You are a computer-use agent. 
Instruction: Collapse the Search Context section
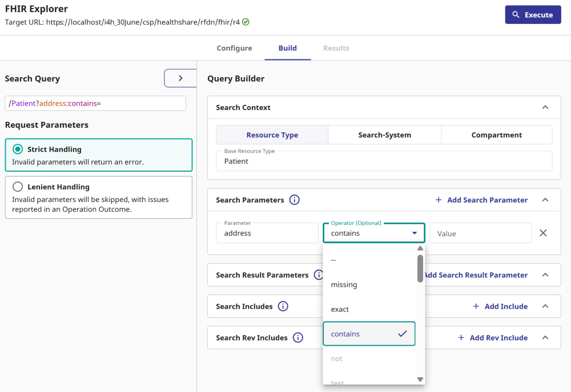(x=545, y=107)
